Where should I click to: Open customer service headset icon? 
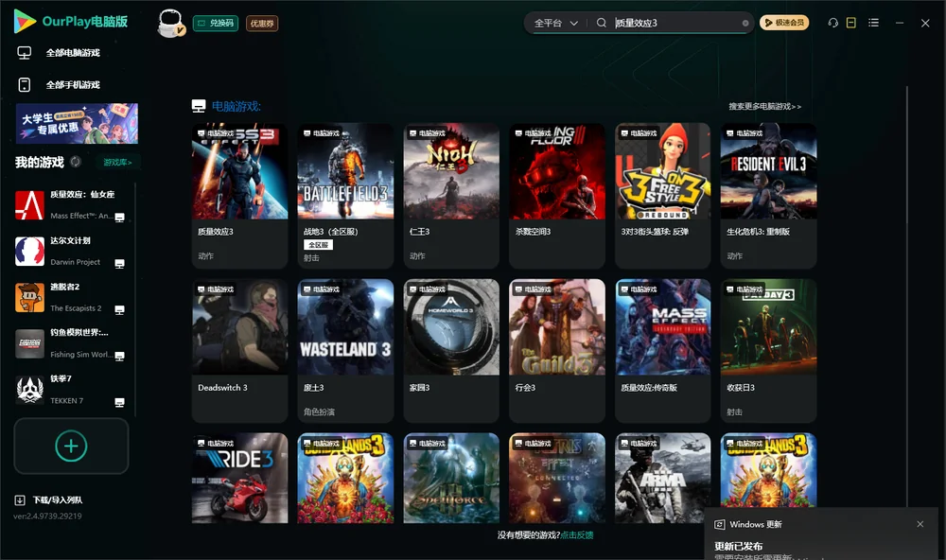click(x=832, y=23)
